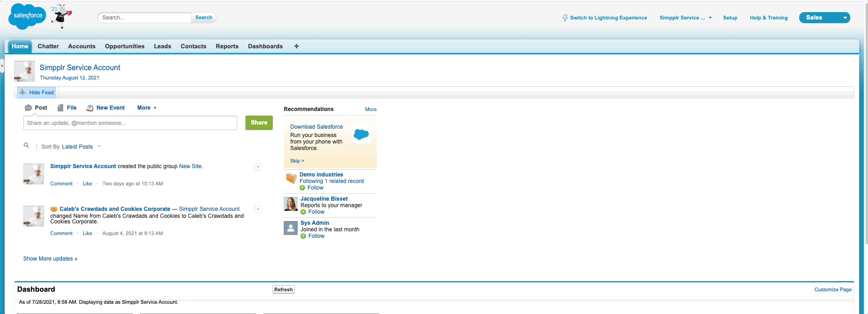Click the Post speech bubble icon
The height and width of the screenshot is (314, 868).
click(x=28, y=108)
